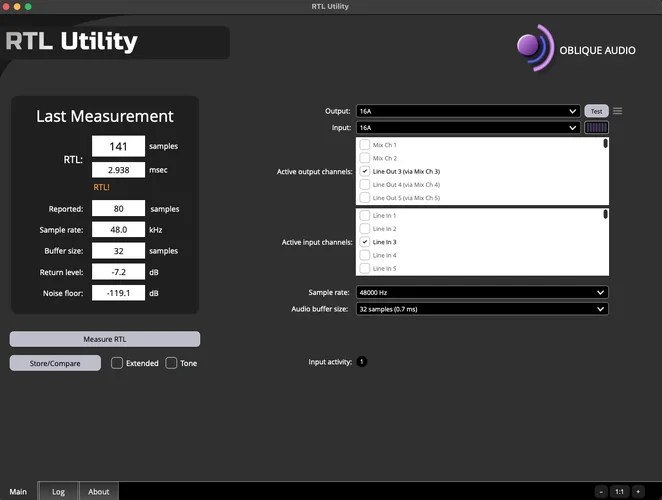
Task: Uncheck Line Out 3 (via Mix Ch 3)
Action: pos(365,172)
